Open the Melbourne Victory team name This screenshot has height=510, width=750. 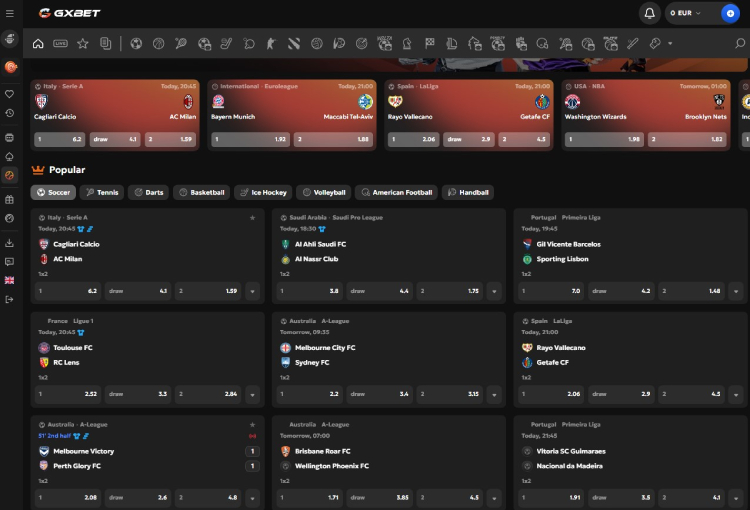point(83,451)
